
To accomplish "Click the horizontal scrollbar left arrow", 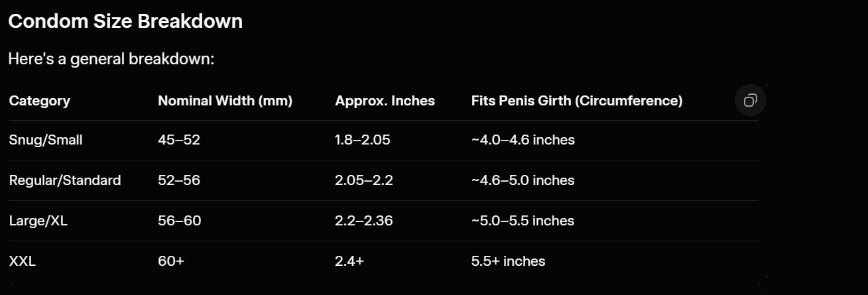I will 12,285.
